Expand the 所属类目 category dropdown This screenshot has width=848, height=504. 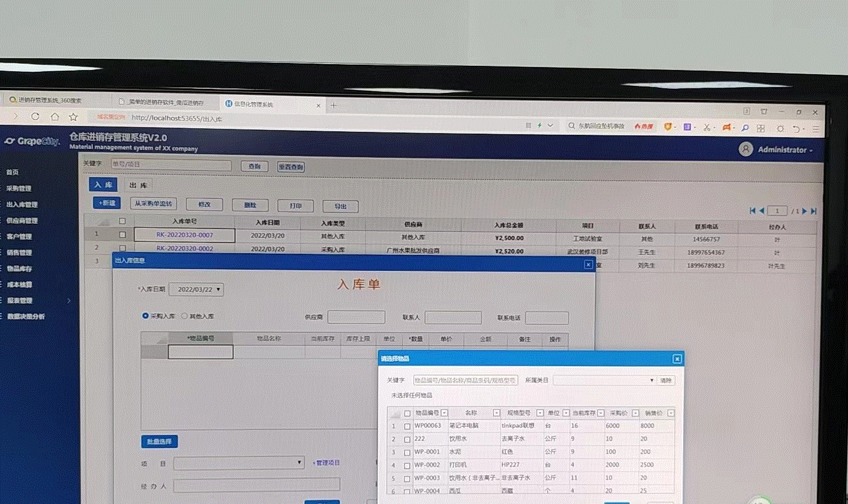pyautogui.click(x=651, y=380)
